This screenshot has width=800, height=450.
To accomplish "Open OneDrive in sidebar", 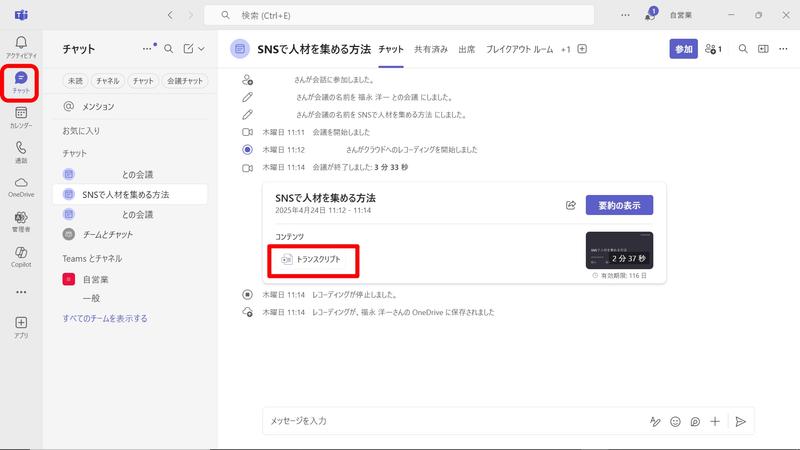I will coord(21,187).
